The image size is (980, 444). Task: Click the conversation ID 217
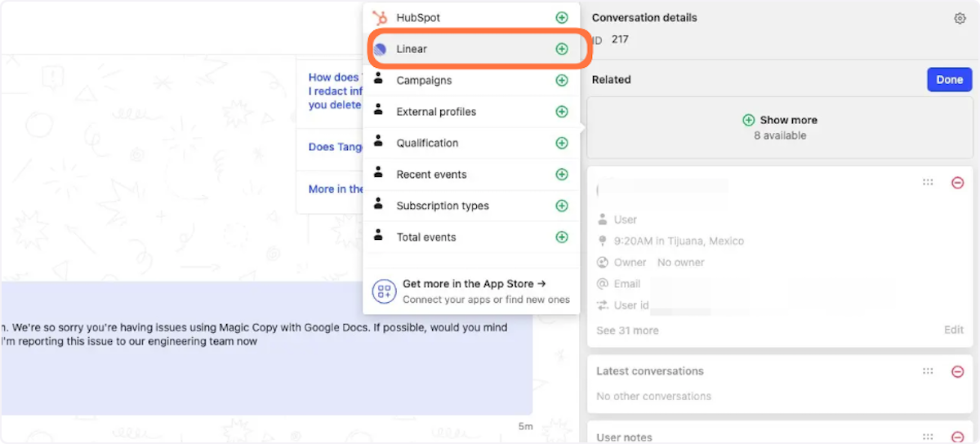coord(620,39)
